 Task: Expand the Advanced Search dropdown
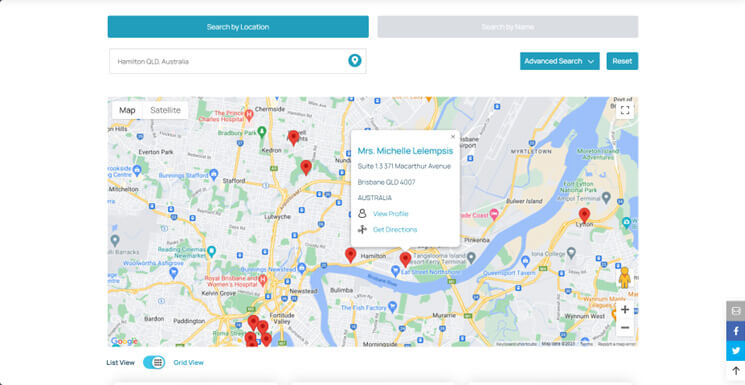(560, 61)
